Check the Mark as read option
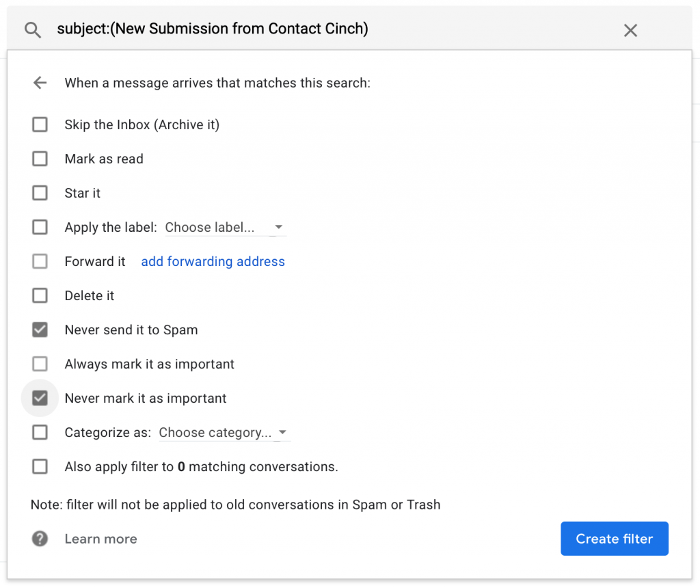 pyautogui.click(x=40, y=159)
